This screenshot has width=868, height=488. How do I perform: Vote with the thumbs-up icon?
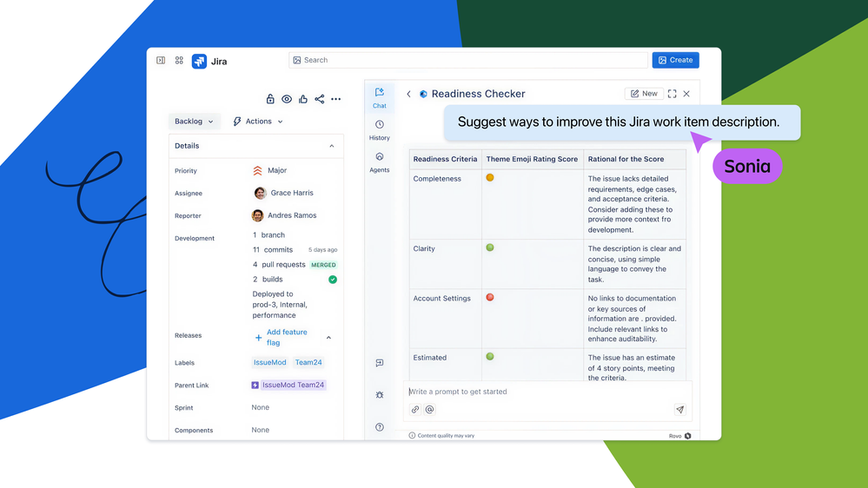point(303,99)
